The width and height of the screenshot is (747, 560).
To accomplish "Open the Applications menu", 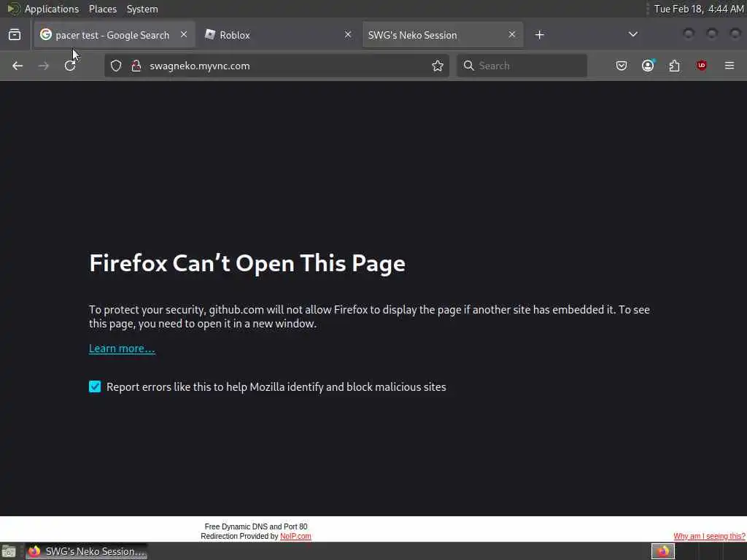I will pyautogui.click(x=52, y=9).
